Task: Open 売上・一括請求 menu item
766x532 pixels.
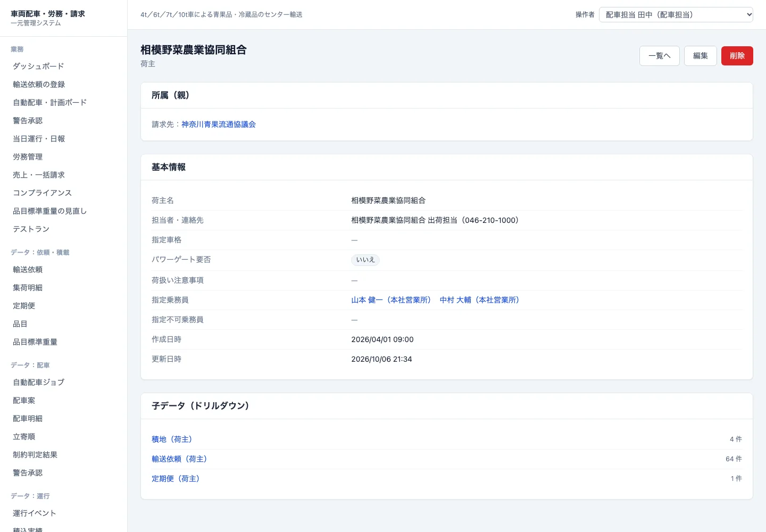Action: (x=39, y=175)
